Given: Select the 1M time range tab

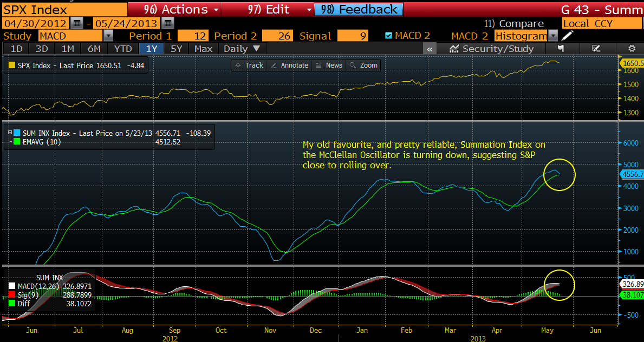Looking at the screenshot, I should click(x=68, y=49).
